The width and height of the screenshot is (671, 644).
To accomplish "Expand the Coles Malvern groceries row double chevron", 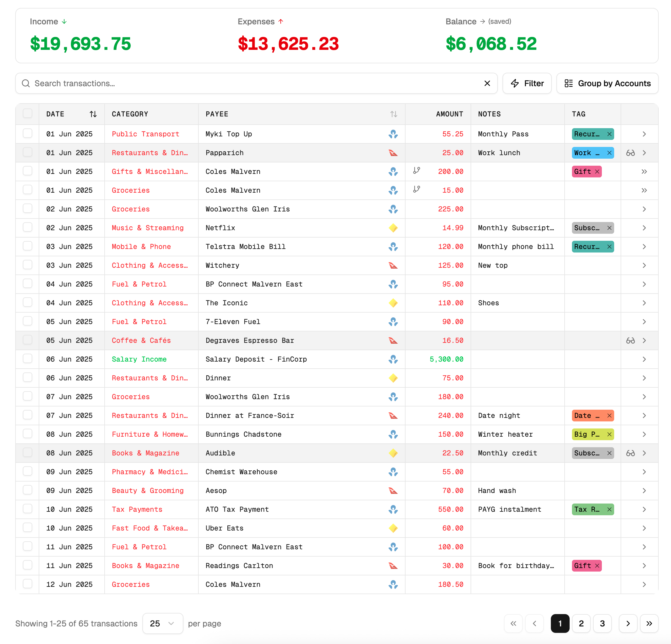I will [645, 190].
